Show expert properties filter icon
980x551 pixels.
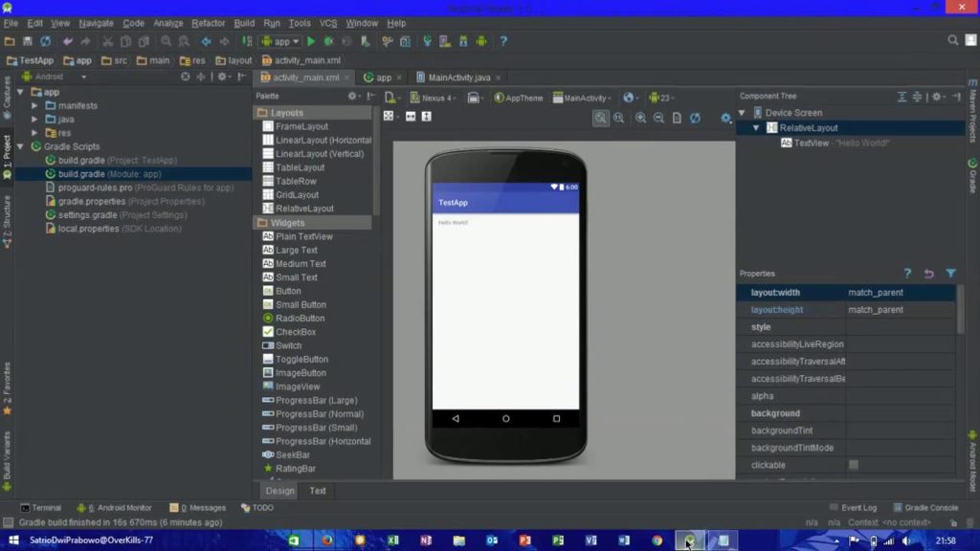950,274
